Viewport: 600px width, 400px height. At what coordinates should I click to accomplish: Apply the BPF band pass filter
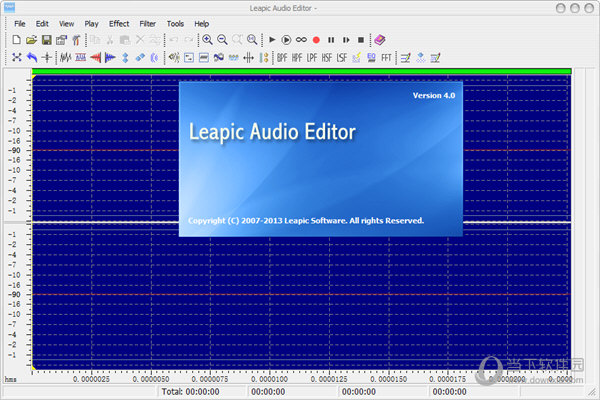coord(282,58)
